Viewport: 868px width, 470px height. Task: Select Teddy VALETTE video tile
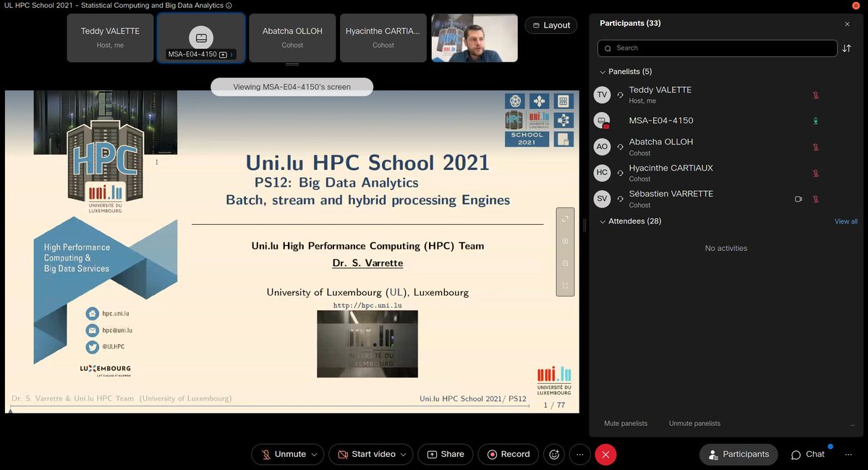pyautogui.click(x=110, y=38)
